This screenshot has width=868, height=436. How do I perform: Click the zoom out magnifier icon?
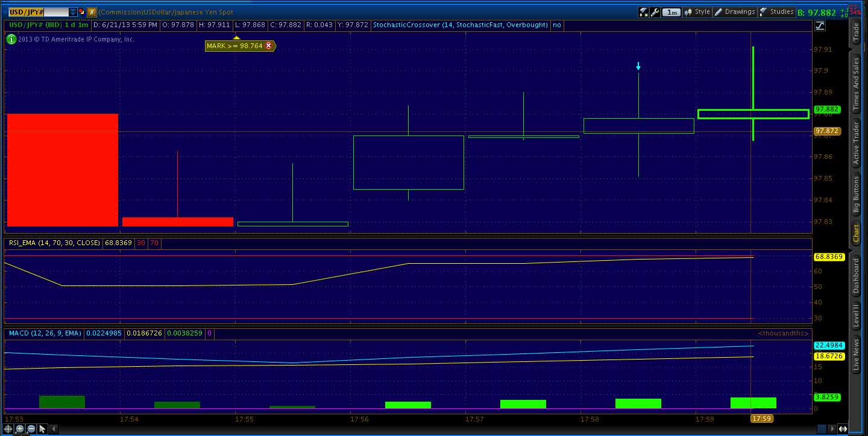pos(31,429)
